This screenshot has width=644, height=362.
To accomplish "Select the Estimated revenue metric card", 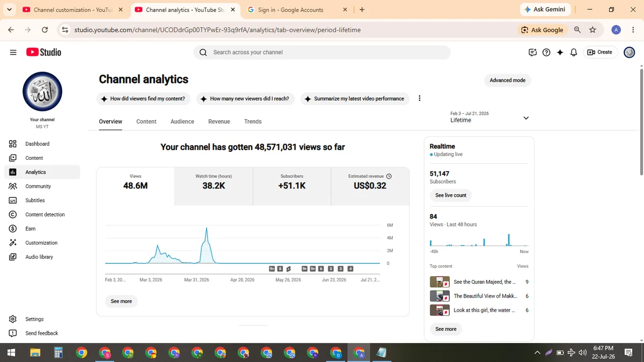I will 370,186.
